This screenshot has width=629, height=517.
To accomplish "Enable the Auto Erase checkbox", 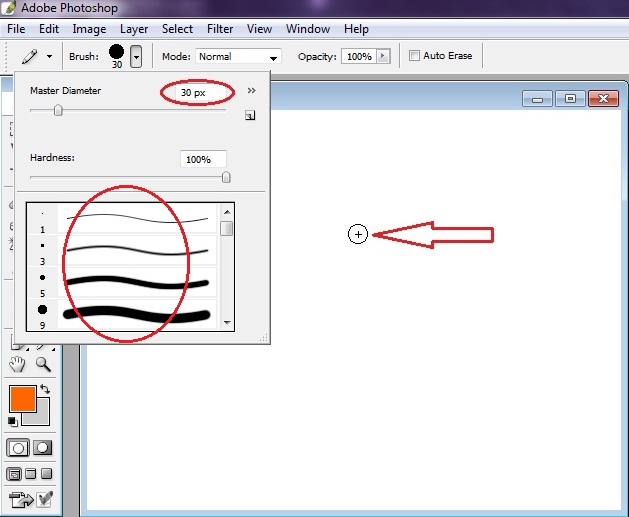I will click(x=414, y=55).
